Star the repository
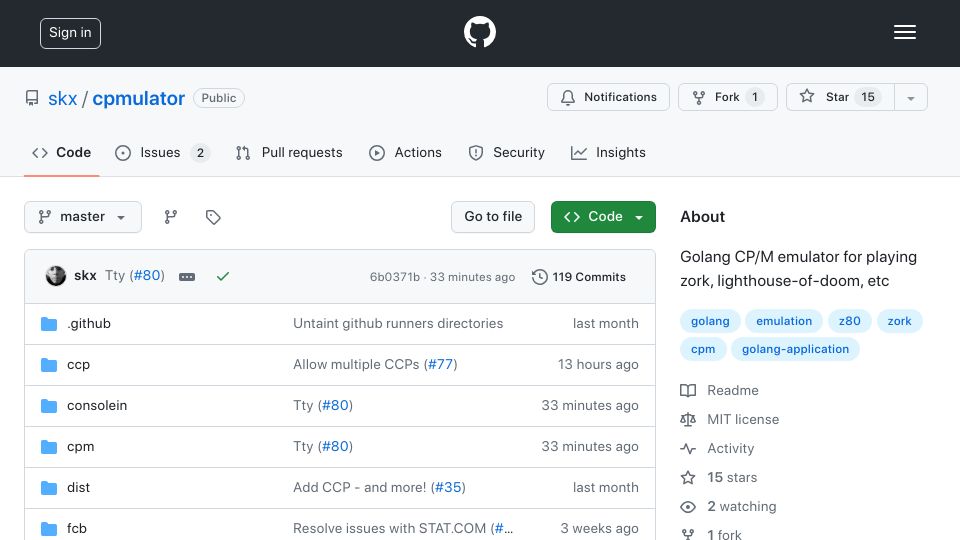 click(x=840, y=97)
